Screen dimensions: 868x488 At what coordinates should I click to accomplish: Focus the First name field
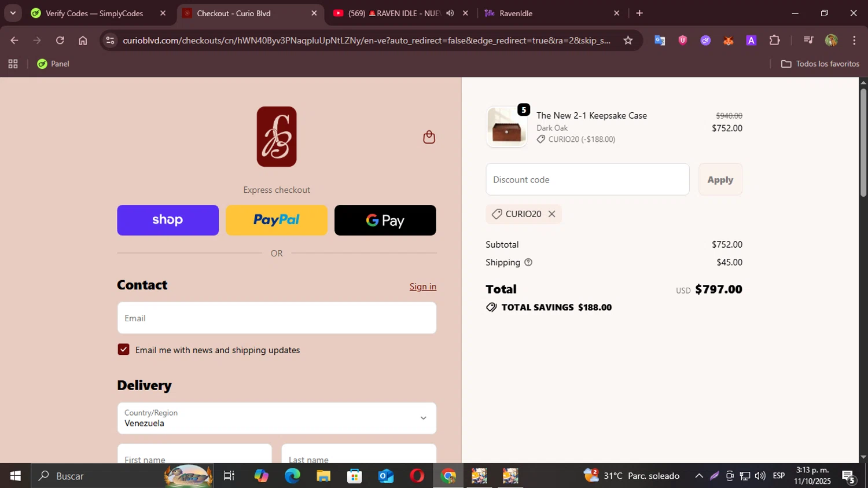pos(194,454)
